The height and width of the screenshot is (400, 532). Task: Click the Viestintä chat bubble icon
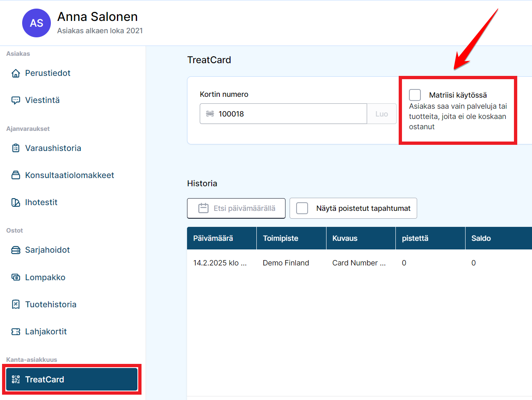click(x=16, y=100)
